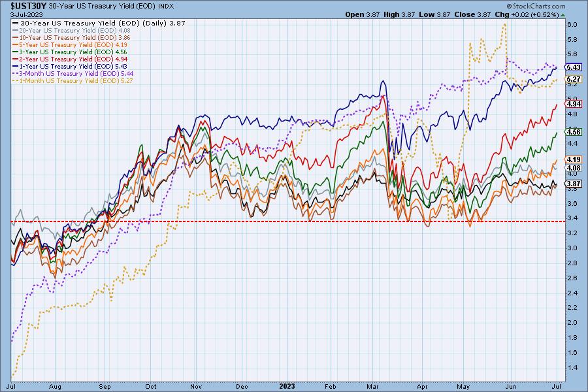Click the Dec label on time axis
The height and width of the screenshot is (392, 588).
[x=242, y=386]
